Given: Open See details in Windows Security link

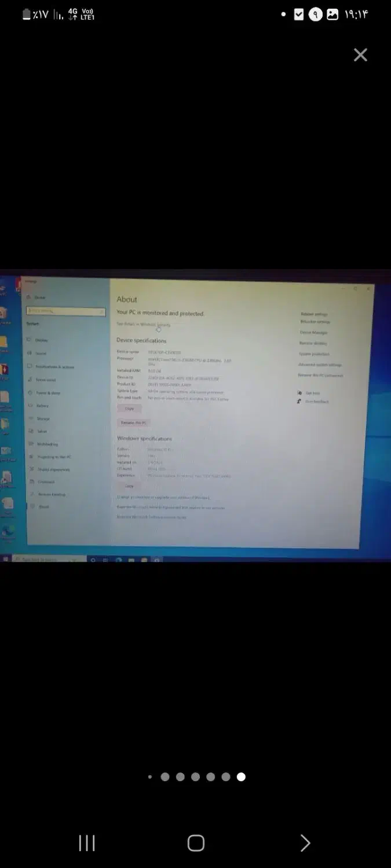Looking at the screenshot, I should pos(144,325).
